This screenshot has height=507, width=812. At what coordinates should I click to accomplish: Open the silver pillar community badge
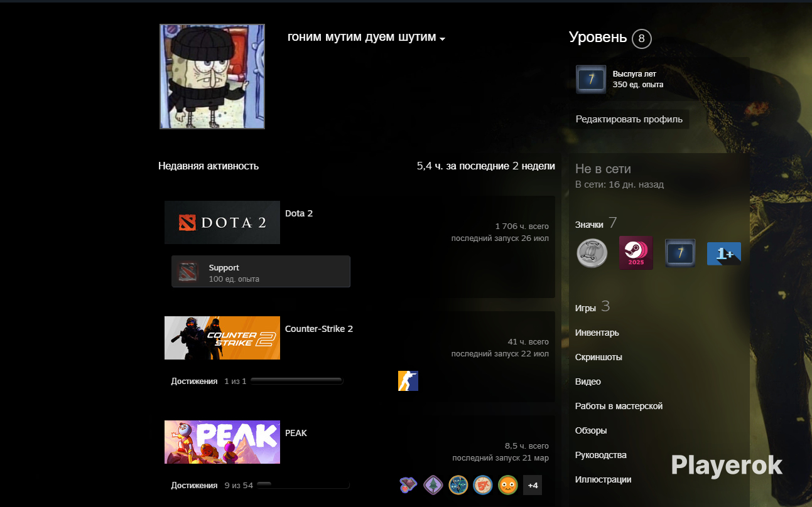(592, 253)
